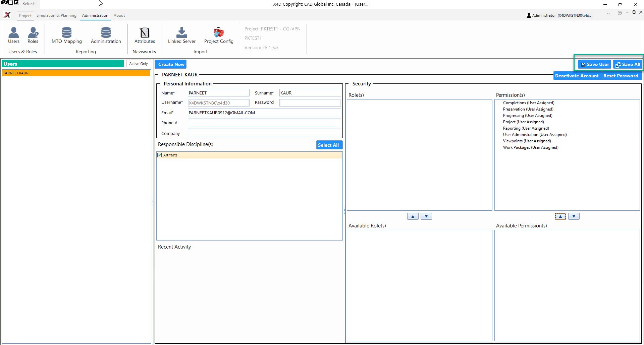Click the Reset Password button
Screen dimensions: 644x345
[x=621, y=76]
